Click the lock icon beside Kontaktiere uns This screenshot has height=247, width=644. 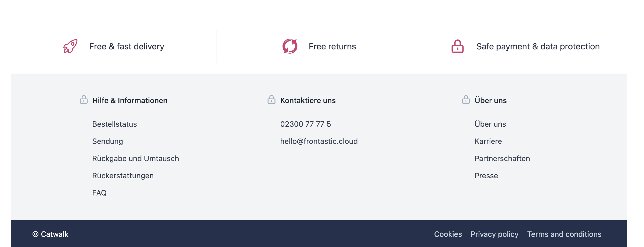(x=272, y=100)
